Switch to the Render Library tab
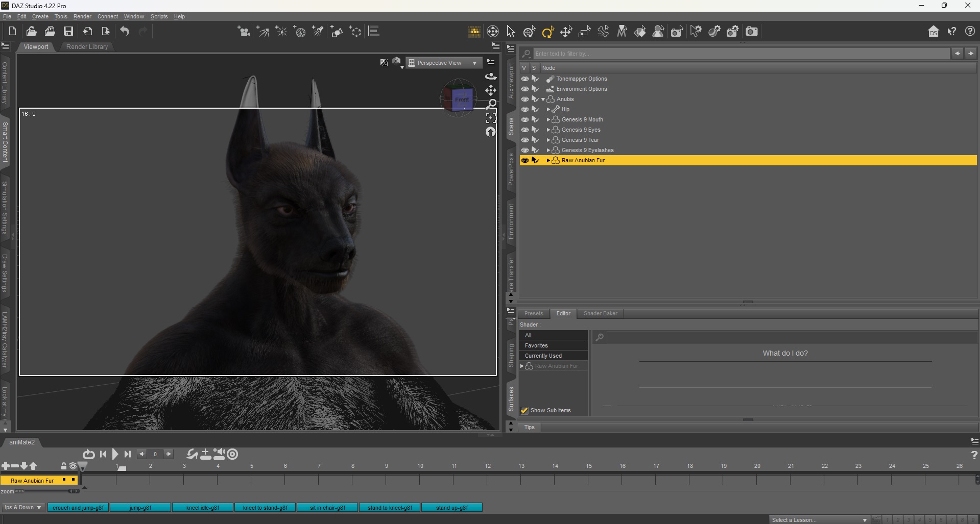Screen dimensions: 980x524 (87, 46)
